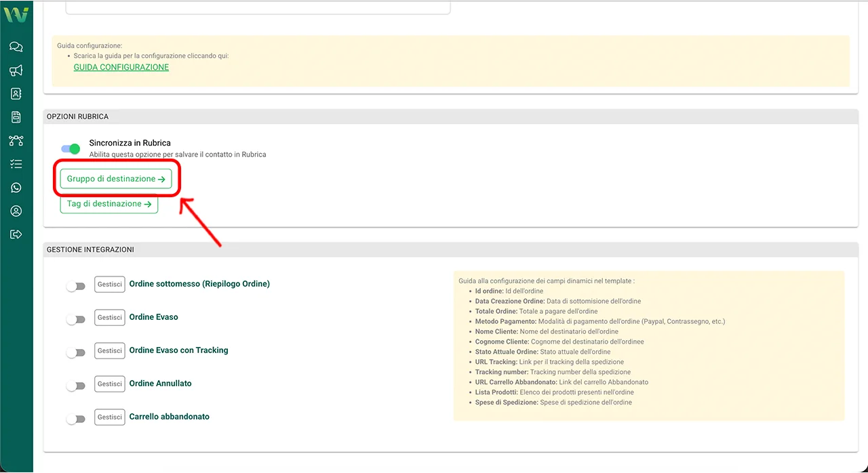Open the contacts address book icon
The image size is (868, 473).
16,94
